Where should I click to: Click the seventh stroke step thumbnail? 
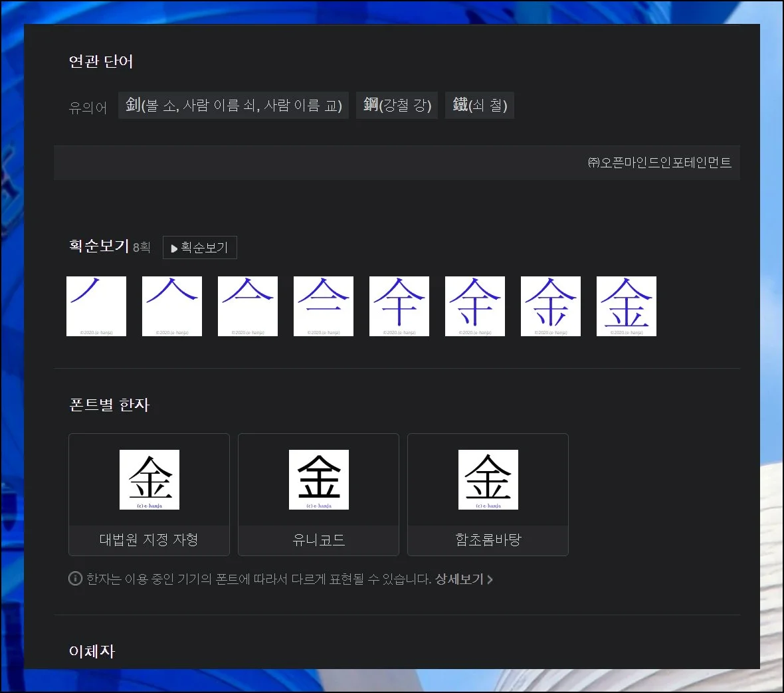(x=551, y=306)
